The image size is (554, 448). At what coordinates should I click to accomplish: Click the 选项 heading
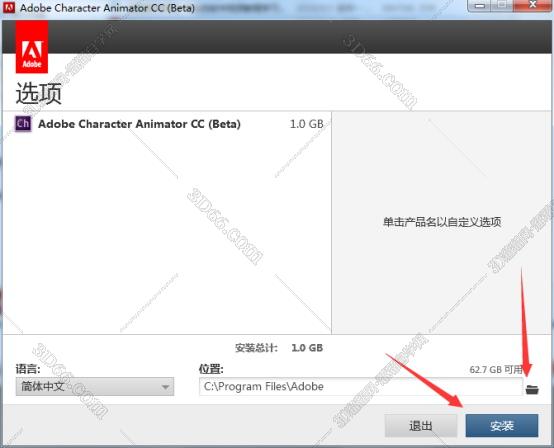click(39, 94)
